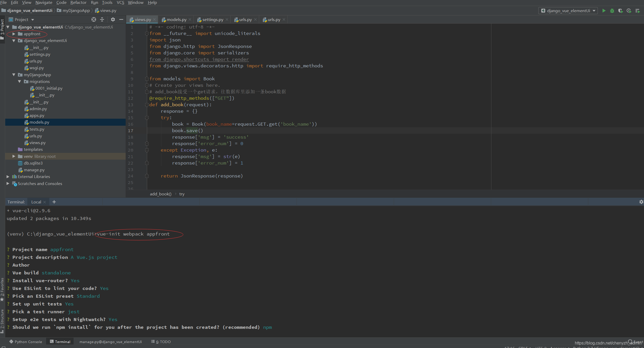Open Project panel settings gear
The height and width of the screenshot is (348, 644).
(x=113, y=19)
